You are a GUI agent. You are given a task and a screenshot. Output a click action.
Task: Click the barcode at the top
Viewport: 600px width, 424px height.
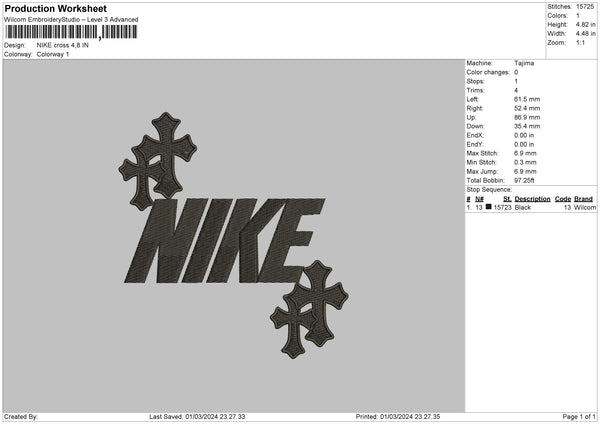(x=71, y=32)
